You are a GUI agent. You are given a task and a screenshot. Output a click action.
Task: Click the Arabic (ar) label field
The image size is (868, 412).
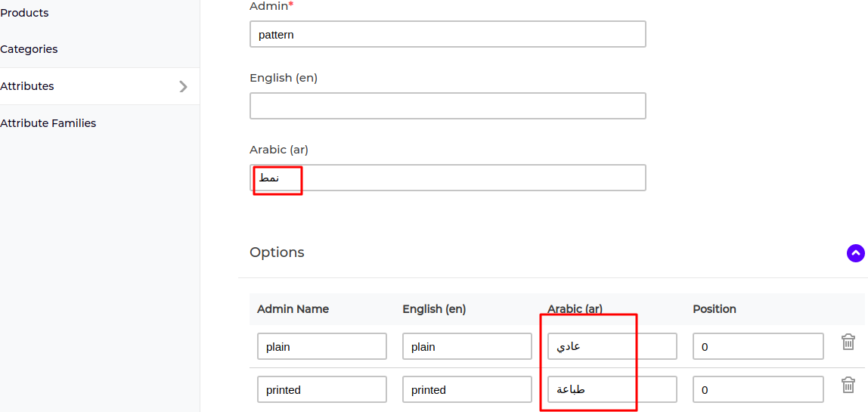click(x=448, y=178)
